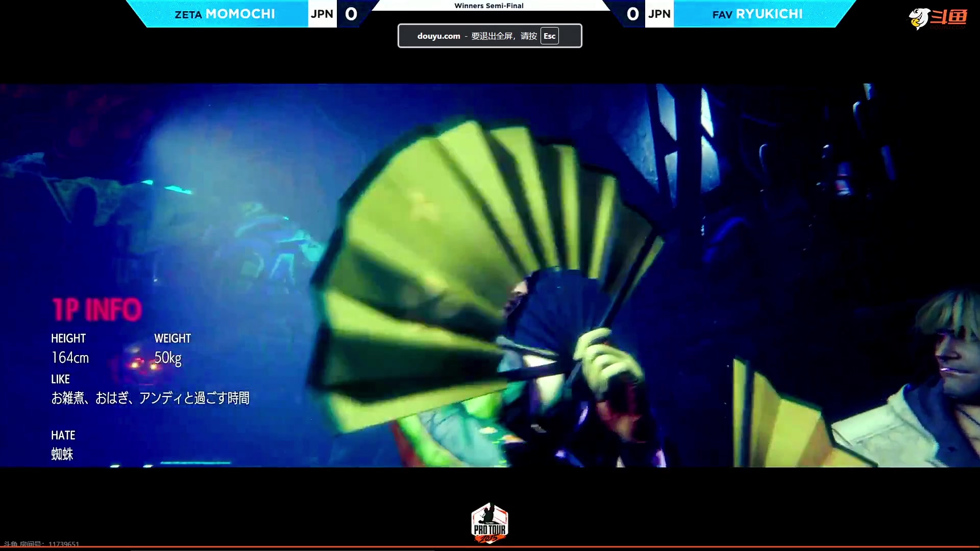980x551 pixels.
Task: Click the Pro Tour 2016 logo
Action: pyautogui.click(x=489, y=523)
